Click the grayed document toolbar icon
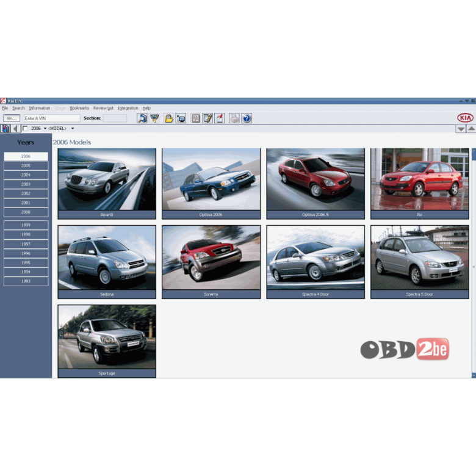 (x=196, y=118)
